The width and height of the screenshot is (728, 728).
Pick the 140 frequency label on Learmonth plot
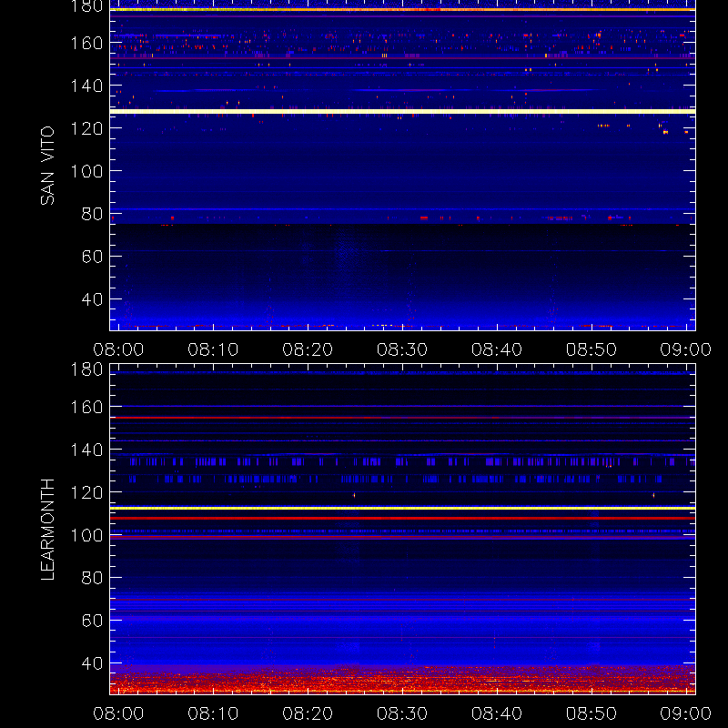point(86,450)
